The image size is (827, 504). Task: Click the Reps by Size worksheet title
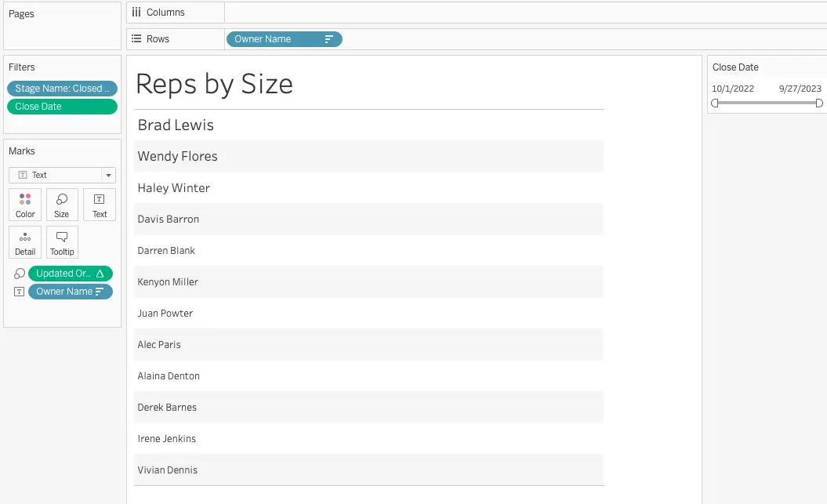(212, 84)
